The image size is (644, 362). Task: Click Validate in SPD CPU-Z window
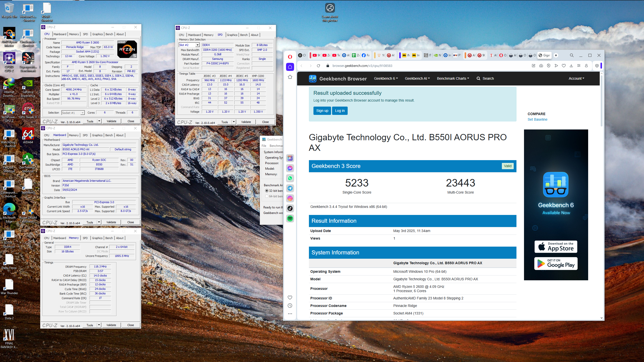pos(246,122)
